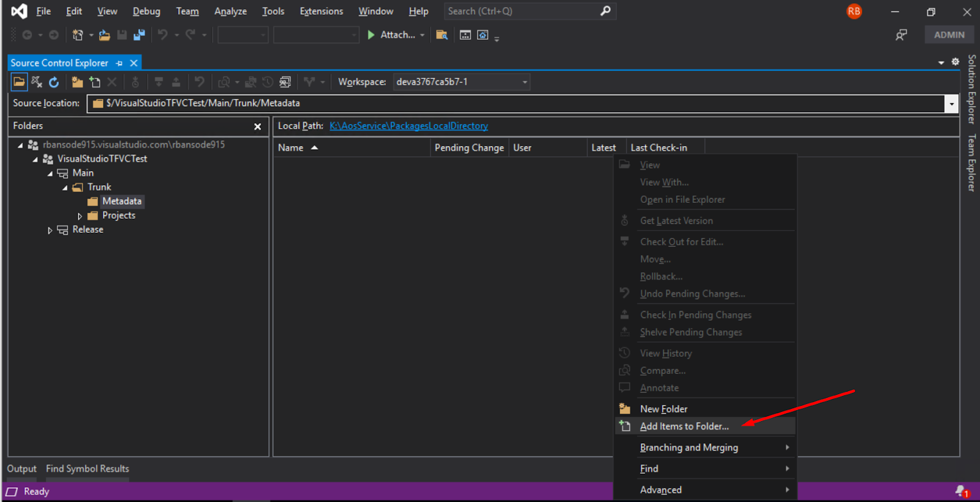Select the Metadata folder in tree
The height and width of the screenshot is (502, 980).
click(122, 201)
